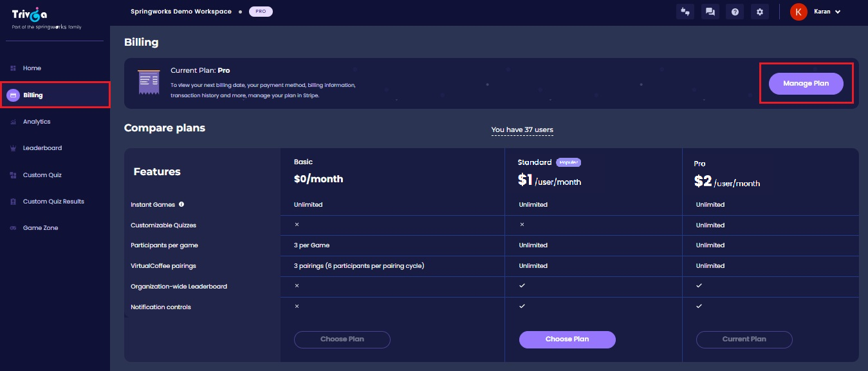Click the Game Zone controller icon

coord(13,228)
